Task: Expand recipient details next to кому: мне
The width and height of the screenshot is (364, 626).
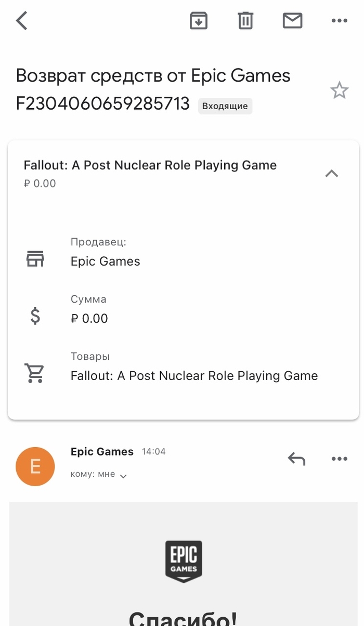Action: [x=123, y=475]
